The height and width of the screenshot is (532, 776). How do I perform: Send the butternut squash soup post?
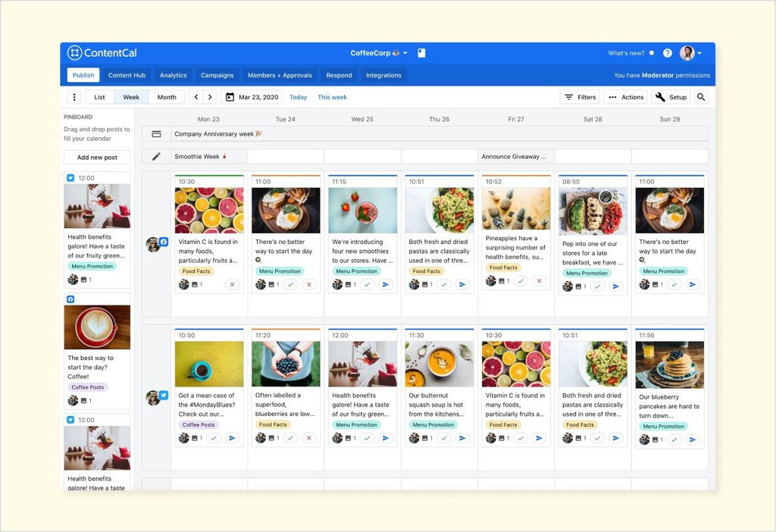pyautogui.click(x=462, y=438)
